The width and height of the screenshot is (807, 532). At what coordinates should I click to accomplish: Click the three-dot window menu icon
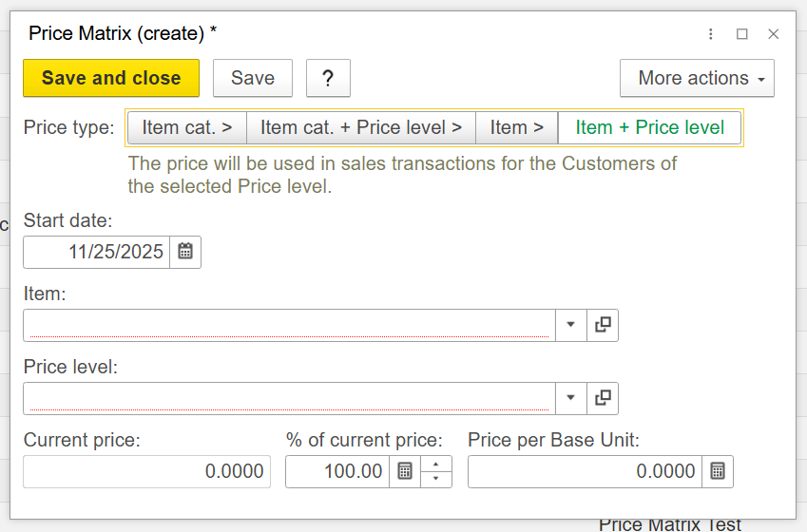pyautogui.click(x=711, y=34)
